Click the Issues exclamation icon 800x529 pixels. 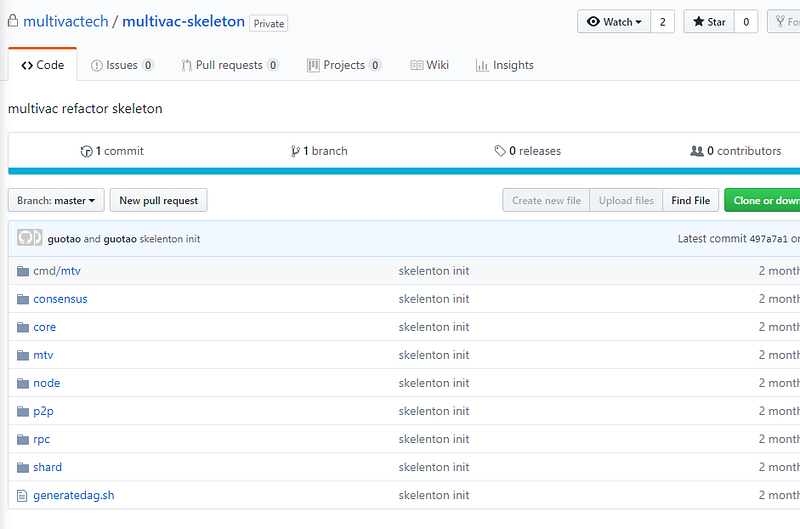[96, 65]
